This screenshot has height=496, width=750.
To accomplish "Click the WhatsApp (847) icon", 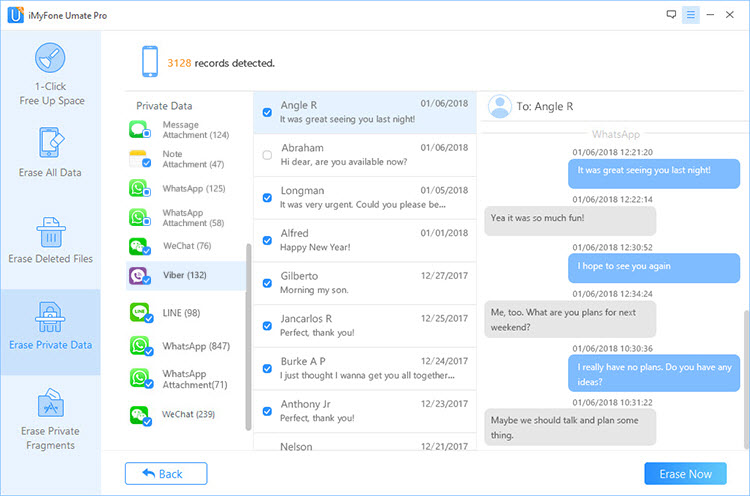I will (141, 346).
